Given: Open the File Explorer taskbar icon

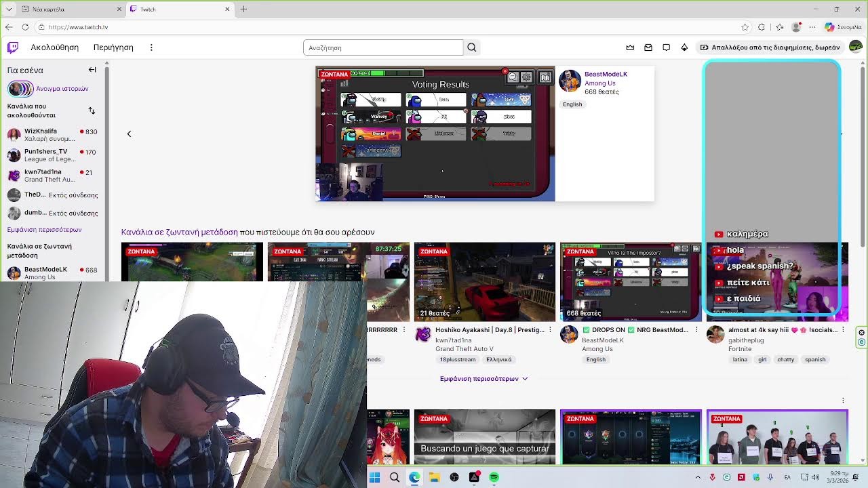Looking at the screenshot, I should (434, 477).
